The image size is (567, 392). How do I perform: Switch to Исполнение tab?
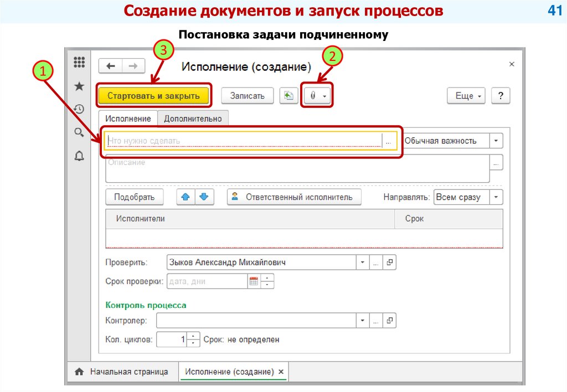click(x=128, y=118)
